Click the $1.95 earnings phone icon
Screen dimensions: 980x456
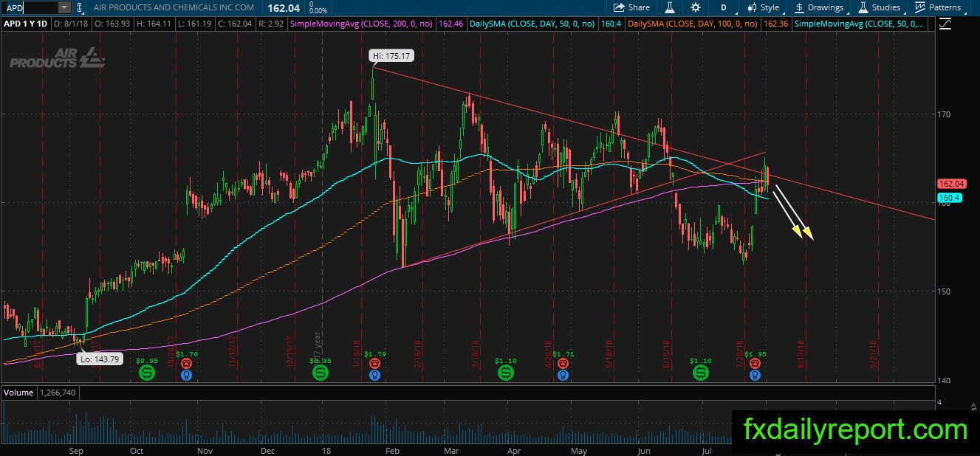click(x=755, y=363)
